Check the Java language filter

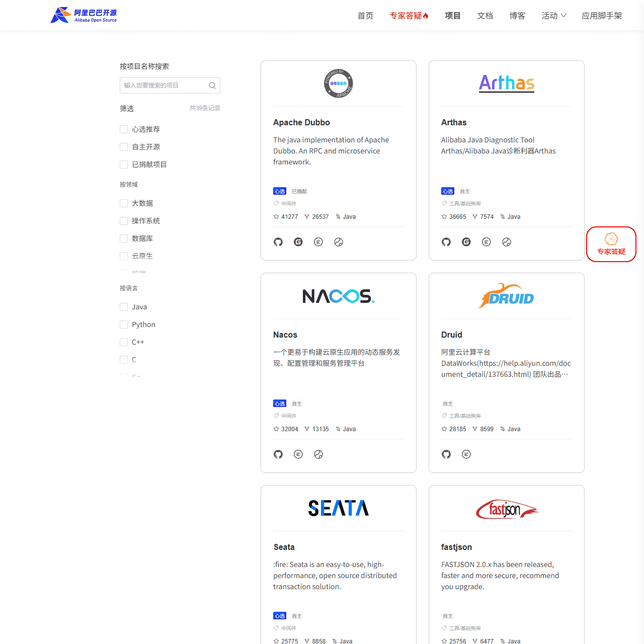pos(123,307)
